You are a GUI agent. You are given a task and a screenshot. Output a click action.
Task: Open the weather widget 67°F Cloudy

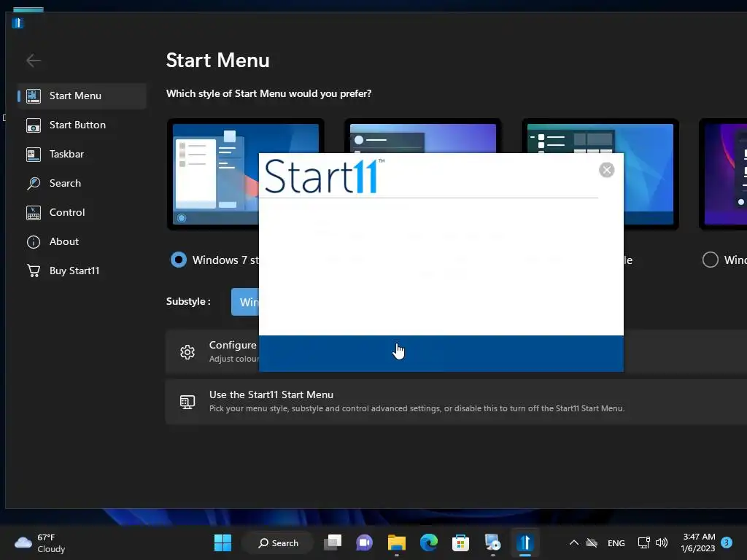[x=40, y=542]
